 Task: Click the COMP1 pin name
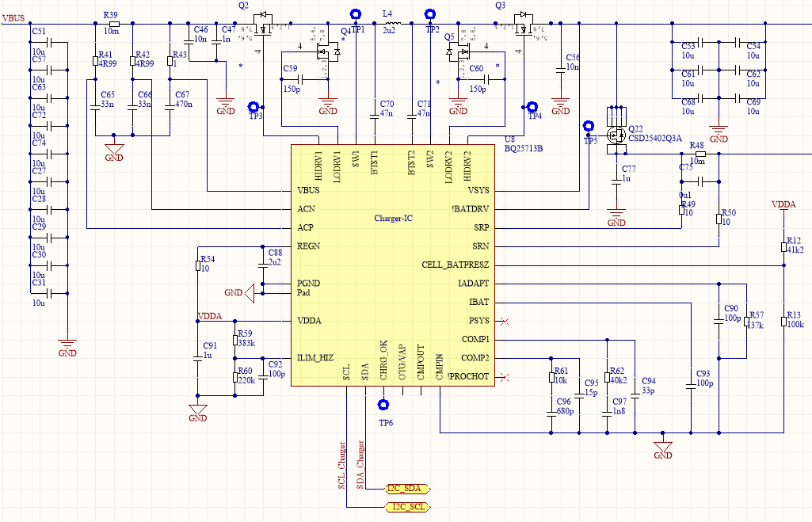click(475, 339)
